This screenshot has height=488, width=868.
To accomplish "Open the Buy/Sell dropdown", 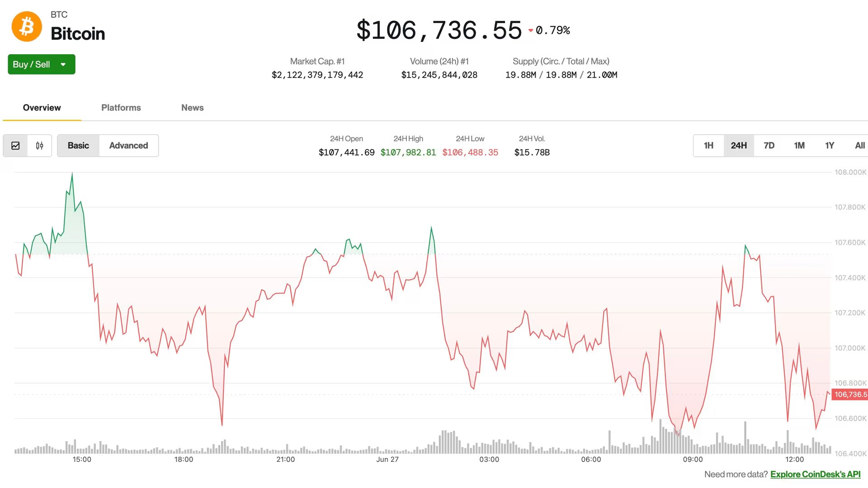I will (41, 64).
